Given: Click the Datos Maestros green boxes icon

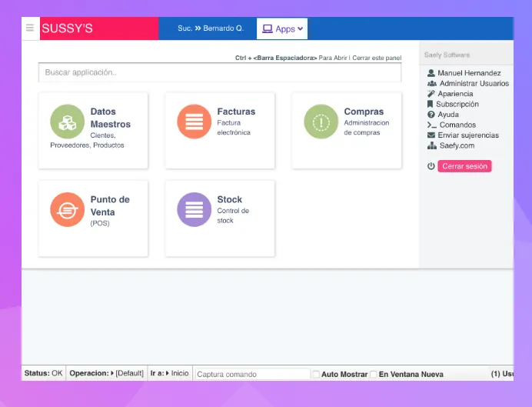Looking at the screenshot, I should (x=68, y=122).
